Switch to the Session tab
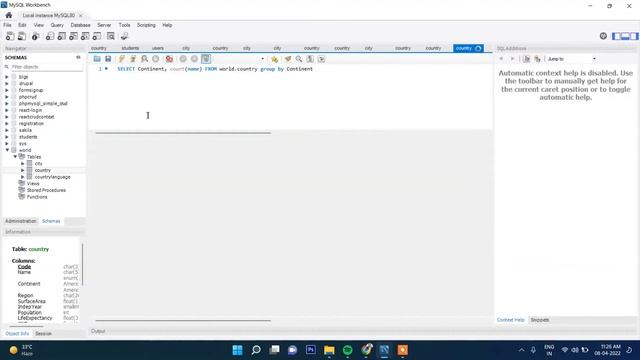 click(43, 333)
